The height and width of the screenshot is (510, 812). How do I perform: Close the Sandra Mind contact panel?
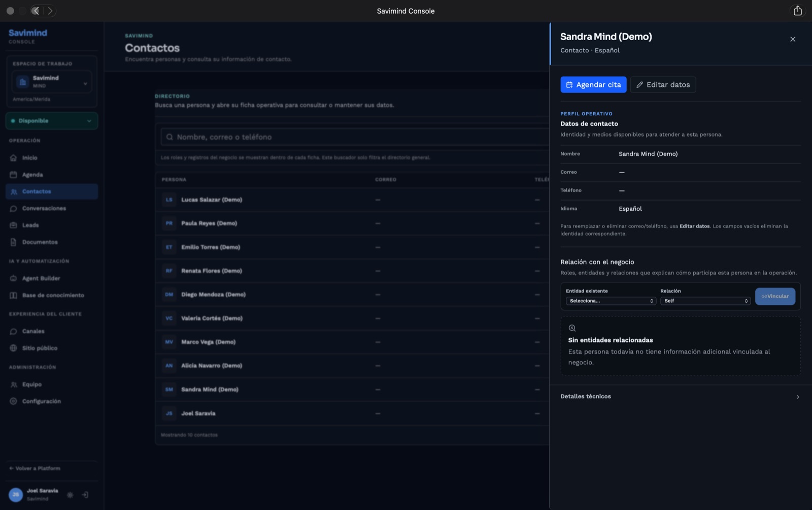click(793, 39)
